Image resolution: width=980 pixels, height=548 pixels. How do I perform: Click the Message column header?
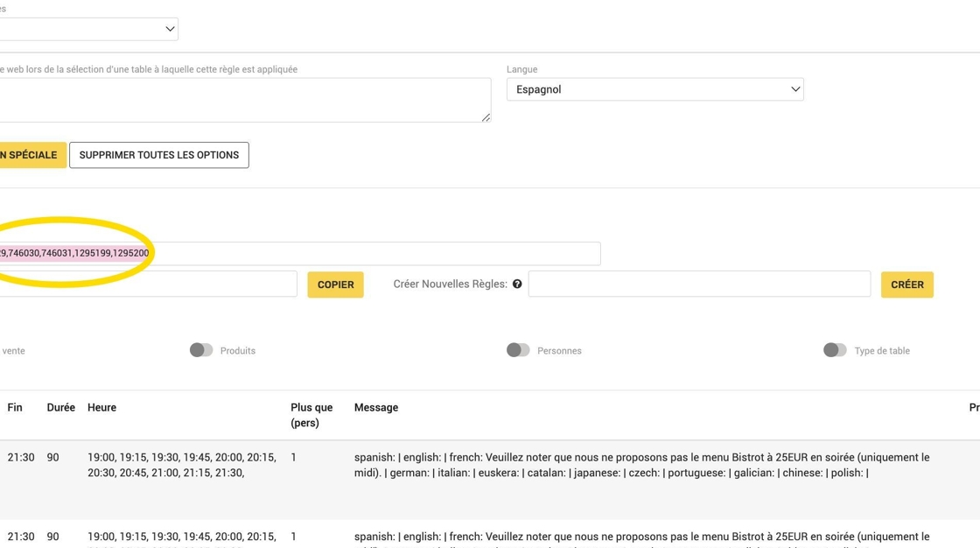(x=376, y=408)
